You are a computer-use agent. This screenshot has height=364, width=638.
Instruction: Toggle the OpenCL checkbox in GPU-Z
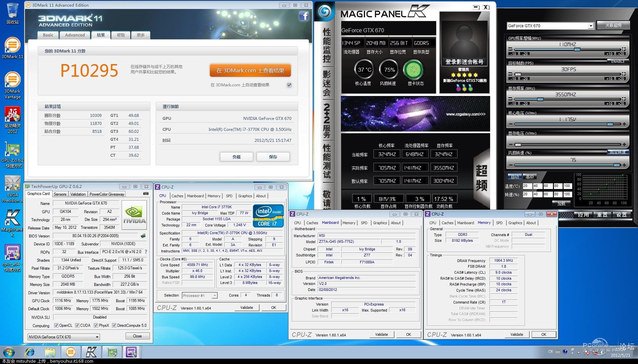click(x=56, y=325)
